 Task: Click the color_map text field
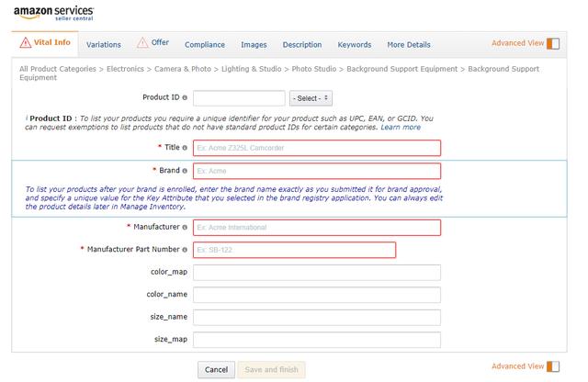316,272
